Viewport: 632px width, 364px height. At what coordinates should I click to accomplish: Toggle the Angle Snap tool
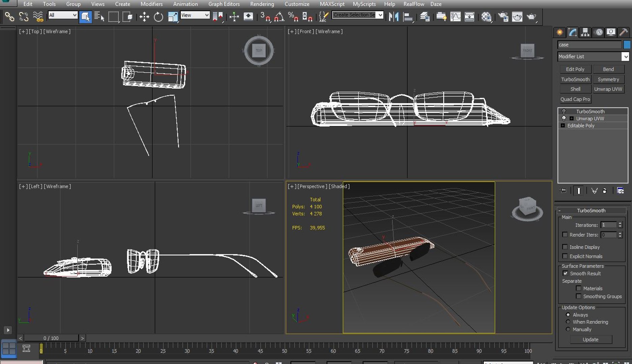279,17
